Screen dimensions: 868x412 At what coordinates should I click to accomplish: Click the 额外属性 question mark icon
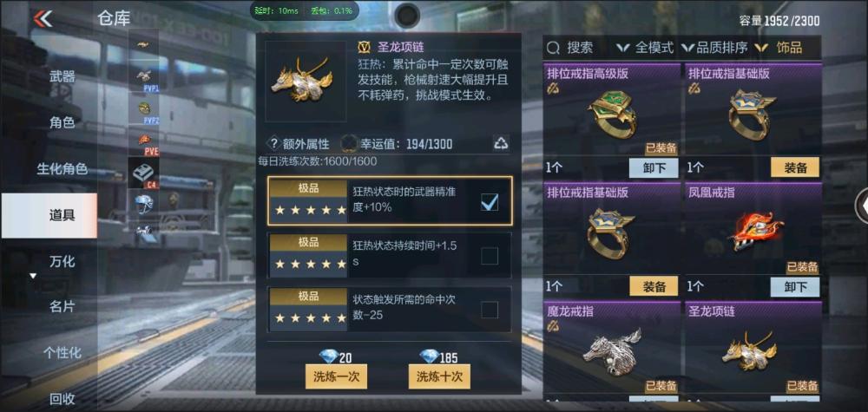(273, 144)
